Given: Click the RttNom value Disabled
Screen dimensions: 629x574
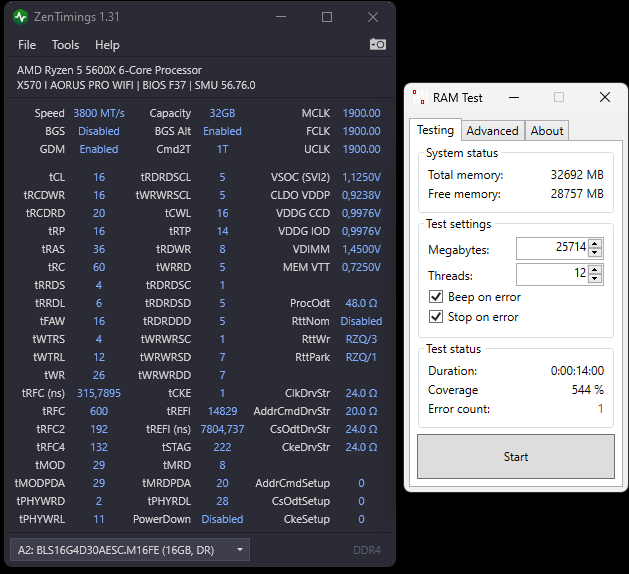Looking at the screenshot, I should coord(361,321).
